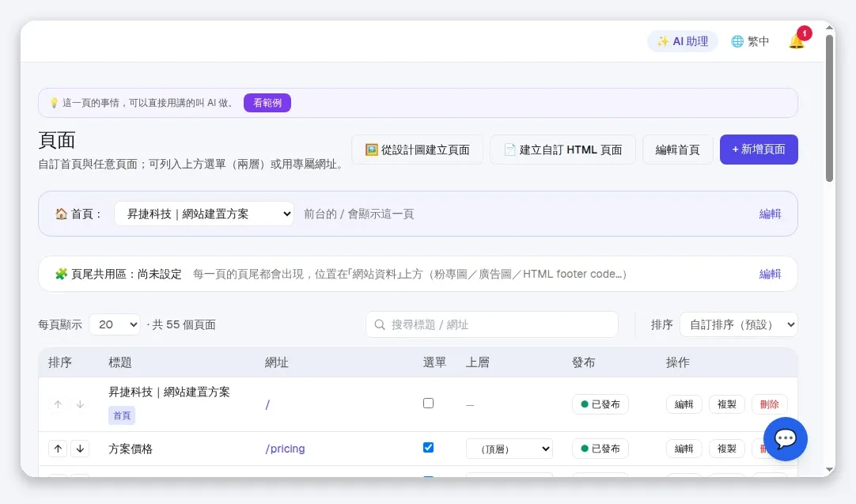Click the scrollbar down arrow
The image size is (856, 504).
pyautogui.click(x=830, y=470)
